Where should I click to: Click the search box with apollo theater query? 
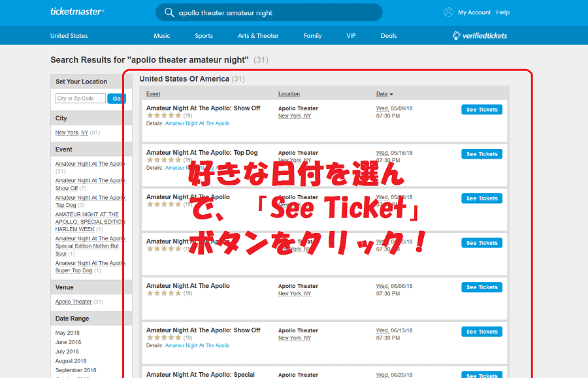pyautogui.click(x=269, y=12)
